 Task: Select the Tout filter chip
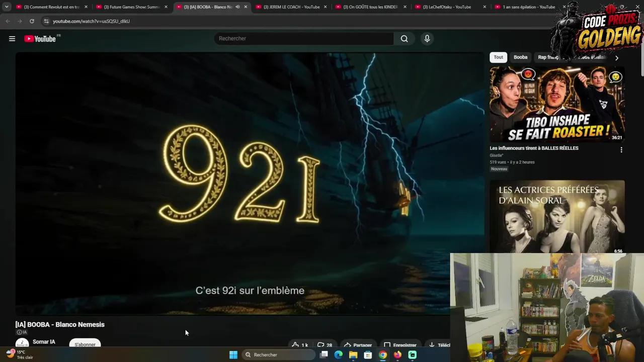(x=498, y=57)
